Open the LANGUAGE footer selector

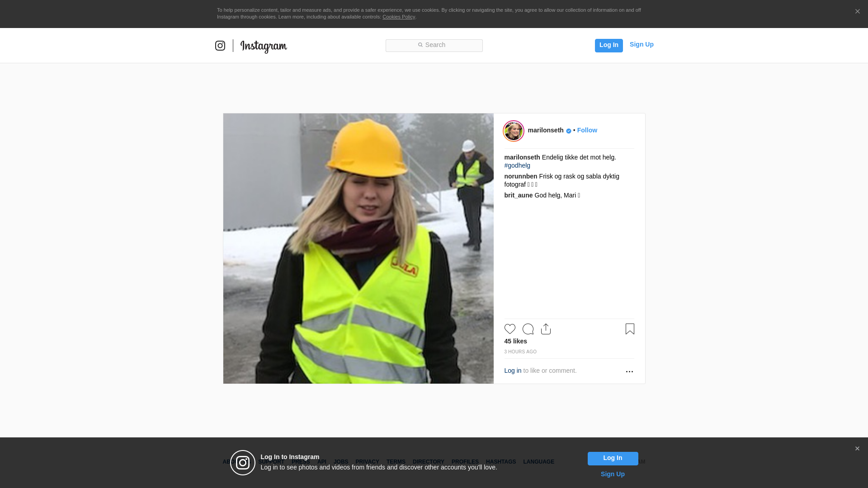(x=538, y=462)
